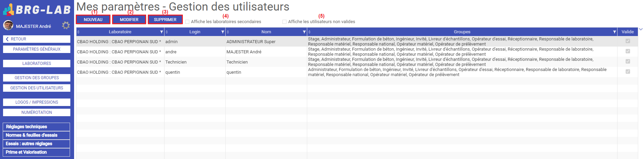Open the LABORATOIRES section
This screenshot has width=644, height=159.
pos(37,64)
